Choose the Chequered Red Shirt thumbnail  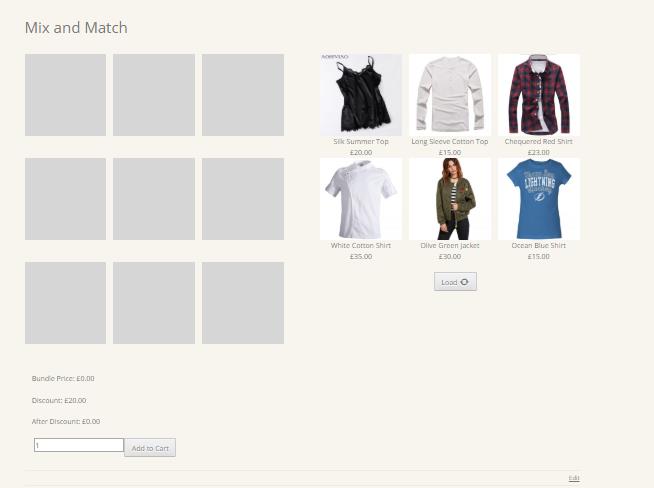(x=539, y=95)
